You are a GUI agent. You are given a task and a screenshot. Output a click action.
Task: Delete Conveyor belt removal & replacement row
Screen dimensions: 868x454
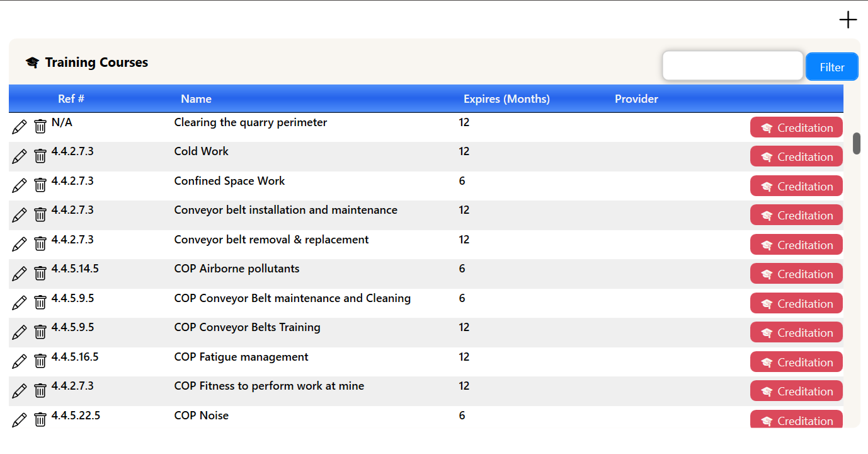tap(40, 244)
